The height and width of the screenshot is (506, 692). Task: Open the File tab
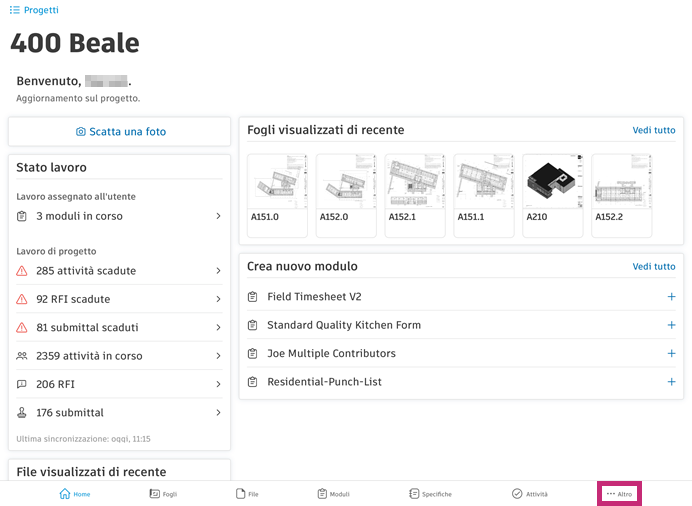(247, 494)
